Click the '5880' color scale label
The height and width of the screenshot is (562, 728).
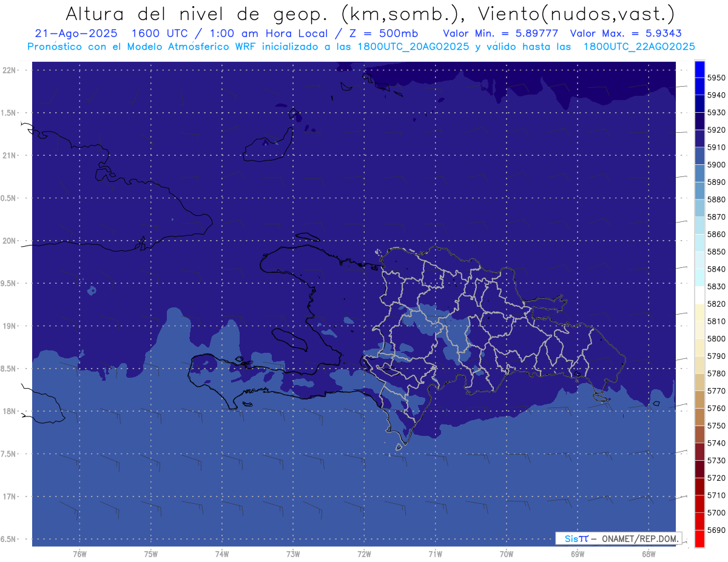716,199
